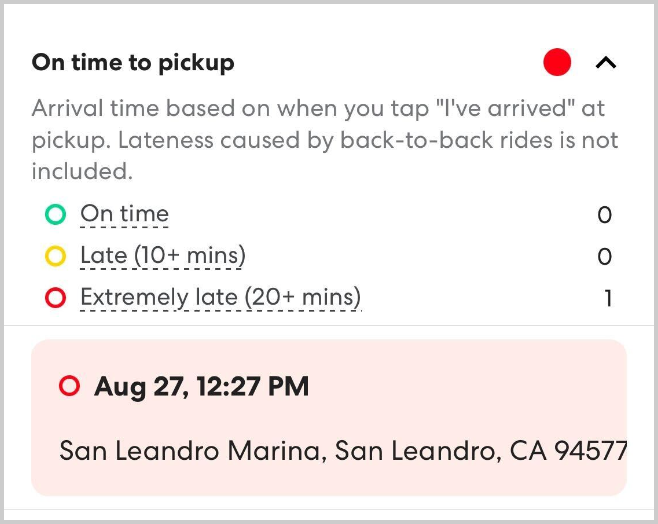658x524 pixels.
Task: Click the On time count of 0
Action: point(604,215)
